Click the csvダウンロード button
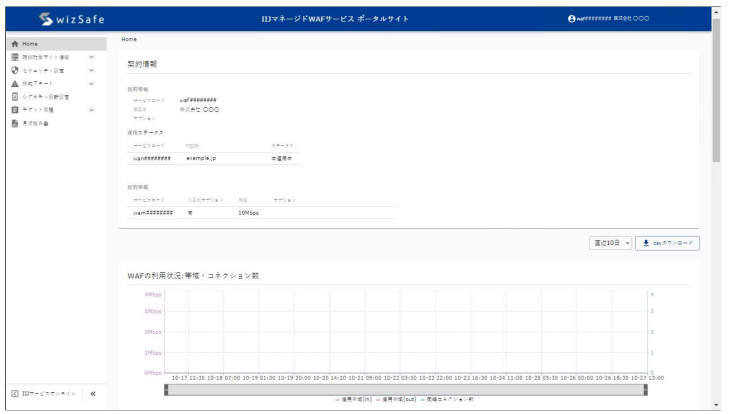 (x=667, y=243)
